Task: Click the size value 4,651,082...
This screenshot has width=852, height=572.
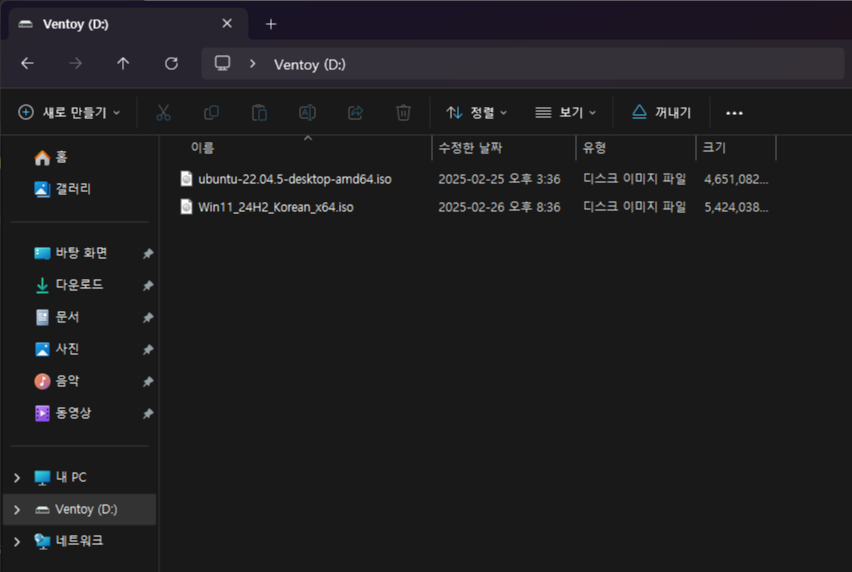Action: pos(736,179)
